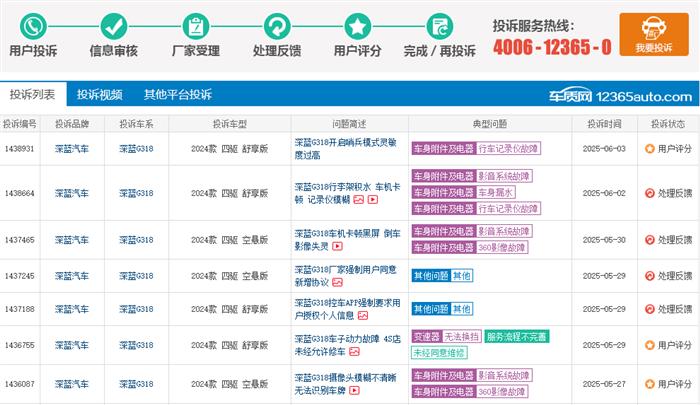Click the 用户评分 star icon
This screenshot has height=405, width=700.
pyautogui.click(x=358, y=26)
